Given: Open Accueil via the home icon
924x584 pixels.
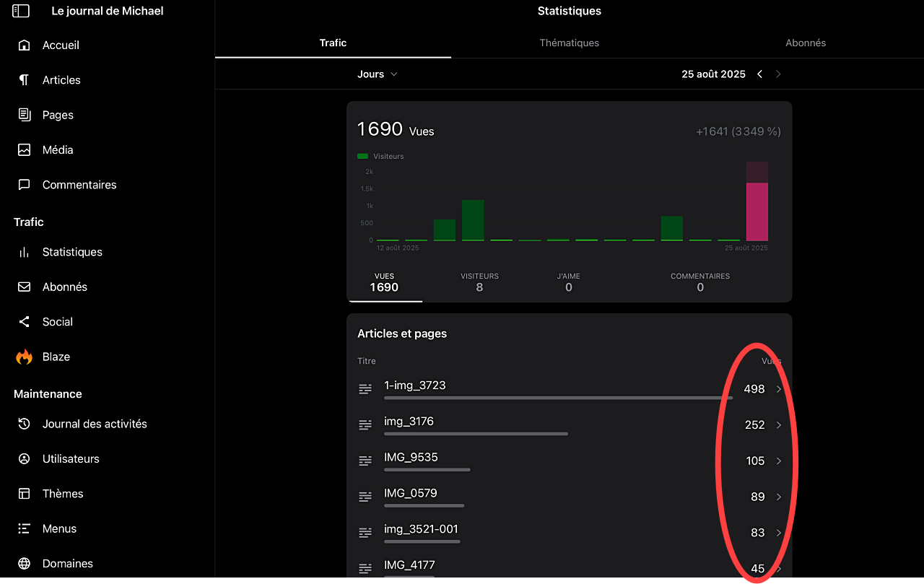Looking at the screenshot, I should pyautogui.click(x=24, y=45).
